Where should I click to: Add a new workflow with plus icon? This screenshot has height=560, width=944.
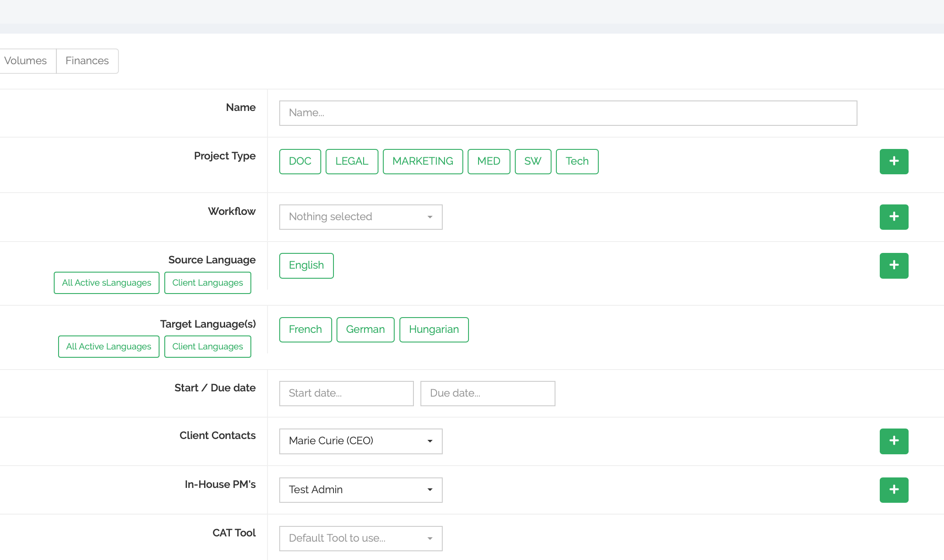click(x=894, y=217)
